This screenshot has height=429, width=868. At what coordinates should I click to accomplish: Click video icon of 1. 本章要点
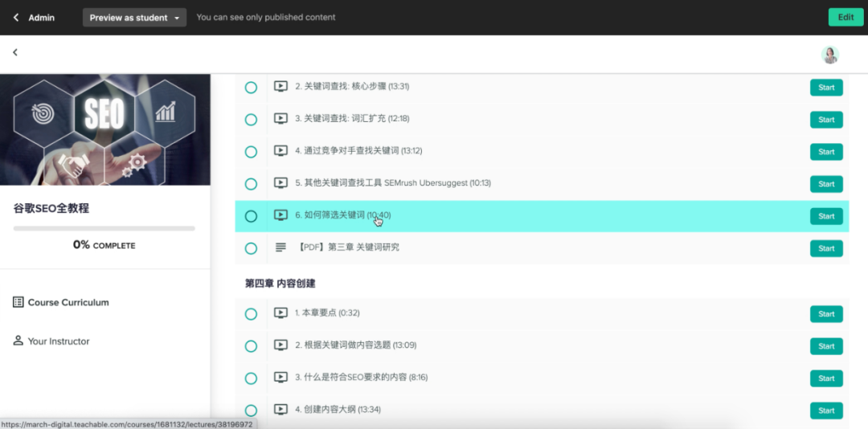click(280, 313)
